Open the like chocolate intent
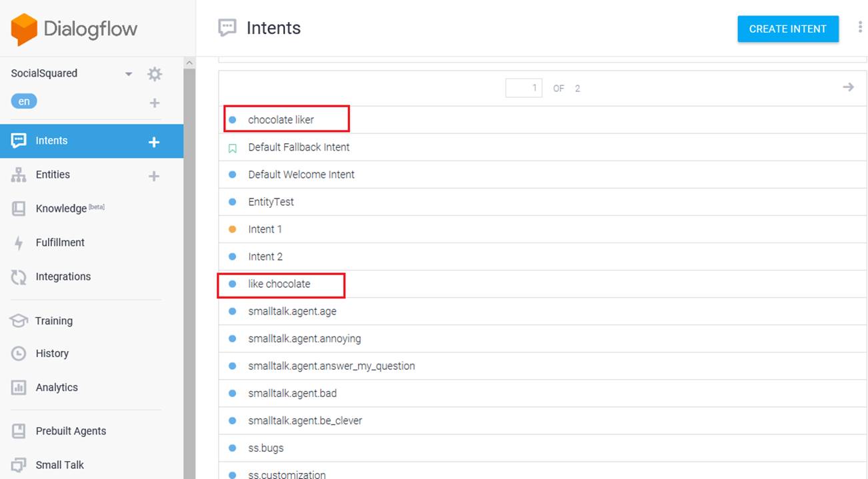Image resolution: width=868 pixels, height=479 pixels. pyautogui.click(x=279, y=284)
